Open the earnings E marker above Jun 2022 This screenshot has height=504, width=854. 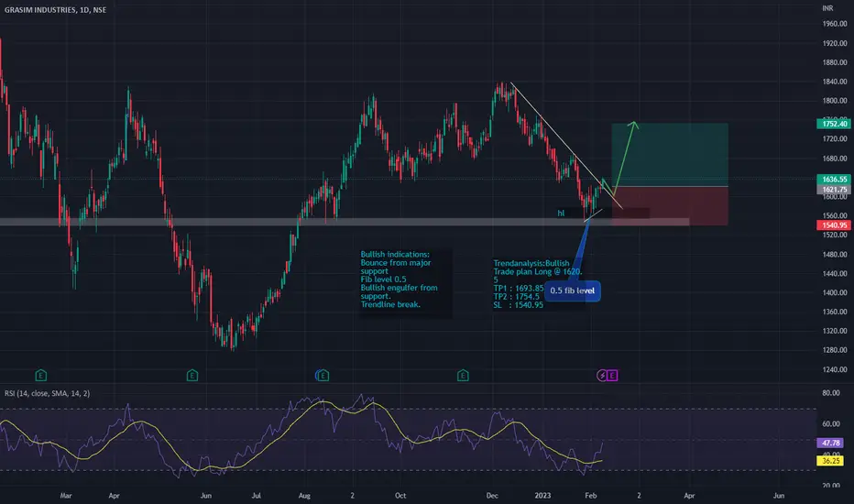point(192,375)
